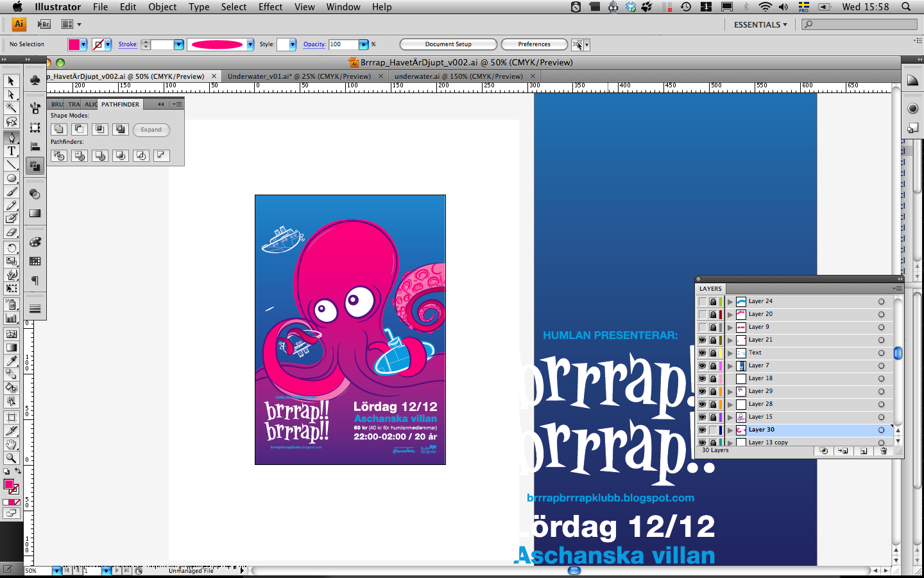The width and height of the screenshot is (924, 578).
Task: Open the Object menu
Action: [x=162, y=7]
